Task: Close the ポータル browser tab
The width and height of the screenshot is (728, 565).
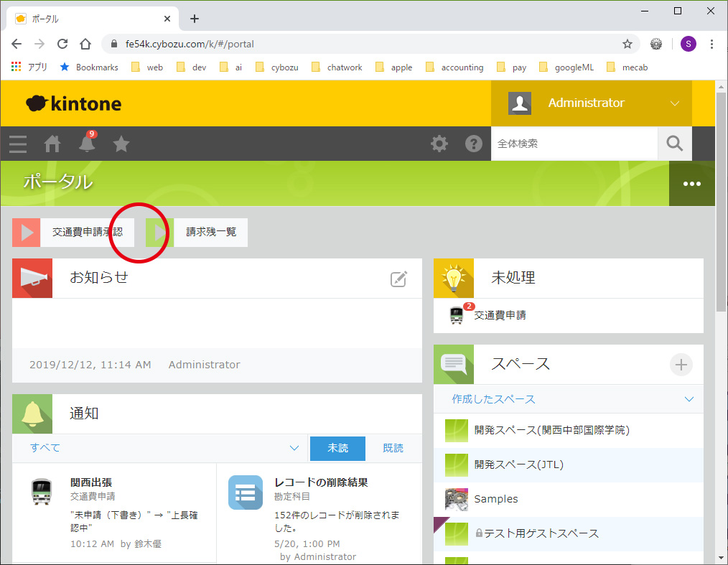Action: [x=167, y=19]
